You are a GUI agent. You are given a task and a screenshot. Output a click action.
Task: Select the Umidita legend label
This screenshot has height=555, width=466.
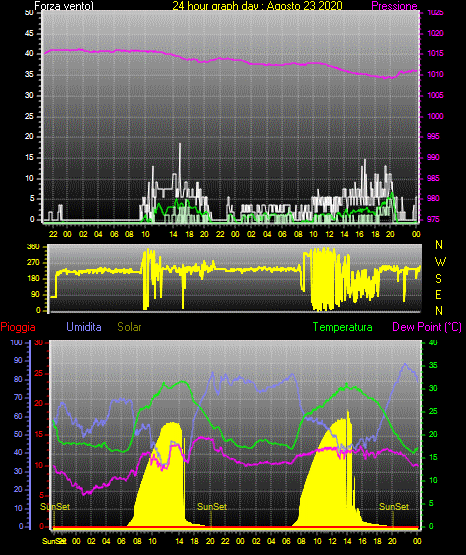tap(84, 327)
